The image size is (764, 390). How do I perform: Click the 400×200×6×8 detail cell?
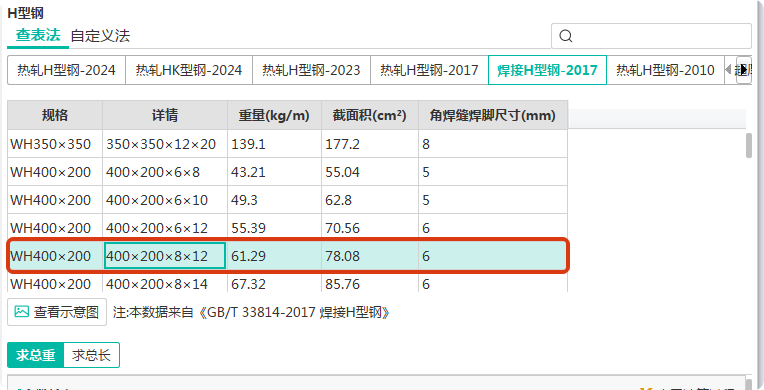click(165, 172)
